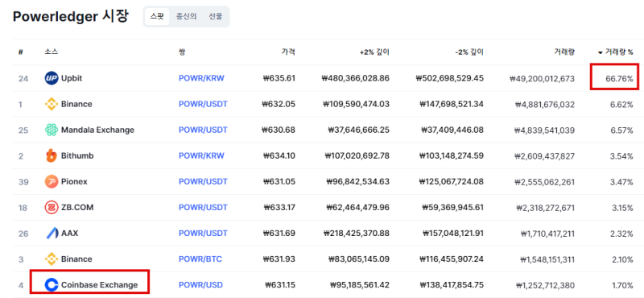Viewport: 644px width, 298px height.
Task: Open Upbit POWR/KRW pair link
Action: 201,78
